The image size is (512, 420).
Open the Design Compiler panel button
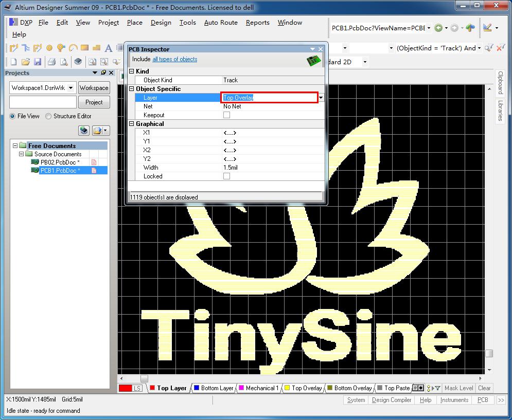point(392,400)
